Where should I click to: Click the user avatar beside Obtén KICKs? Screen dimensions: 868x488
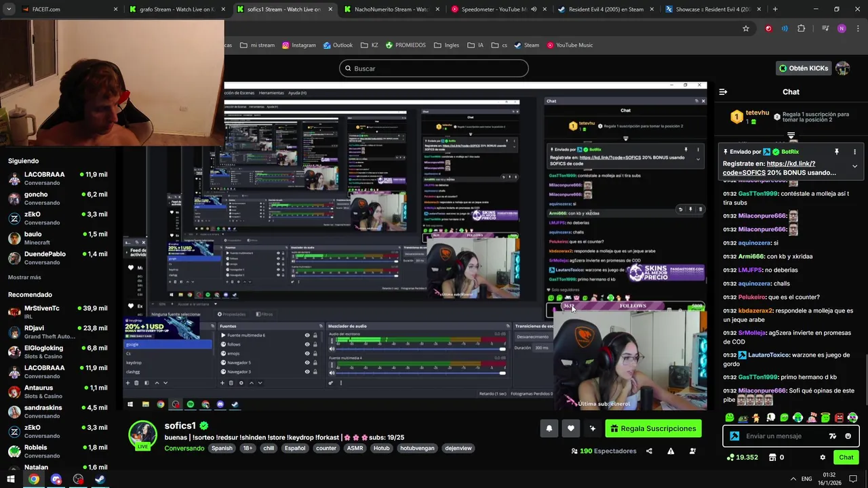(842, 68)
